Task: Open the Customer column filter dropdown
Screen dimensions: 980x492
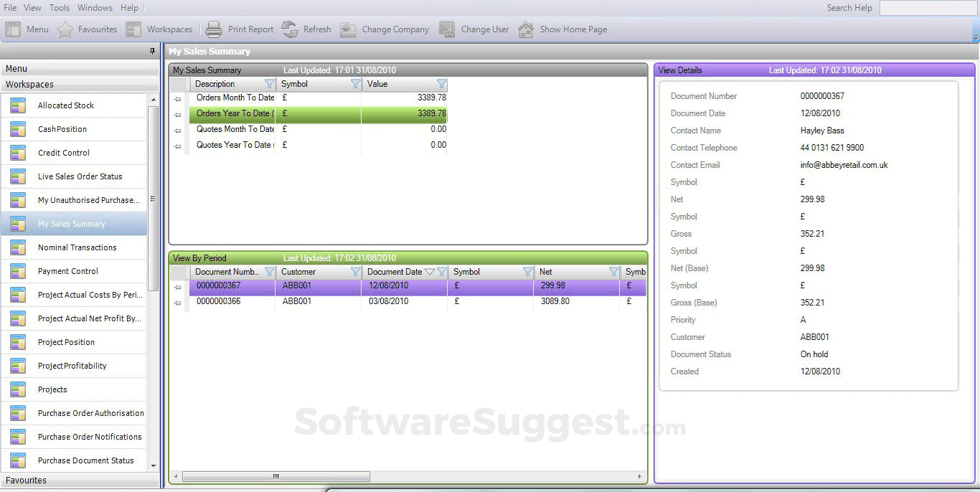Action: pos(355,272)
